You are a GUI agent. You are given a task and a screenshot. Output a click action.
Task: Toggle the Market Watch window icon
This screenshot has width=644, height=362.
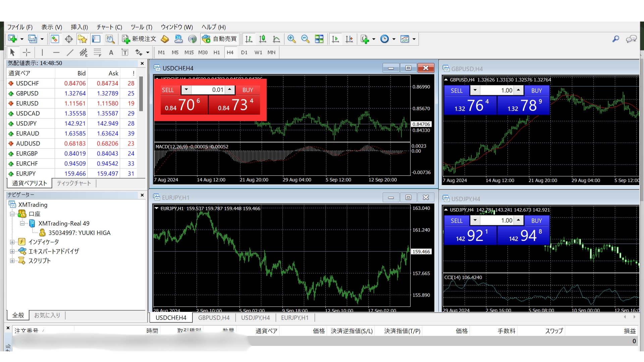pos(55,39)
